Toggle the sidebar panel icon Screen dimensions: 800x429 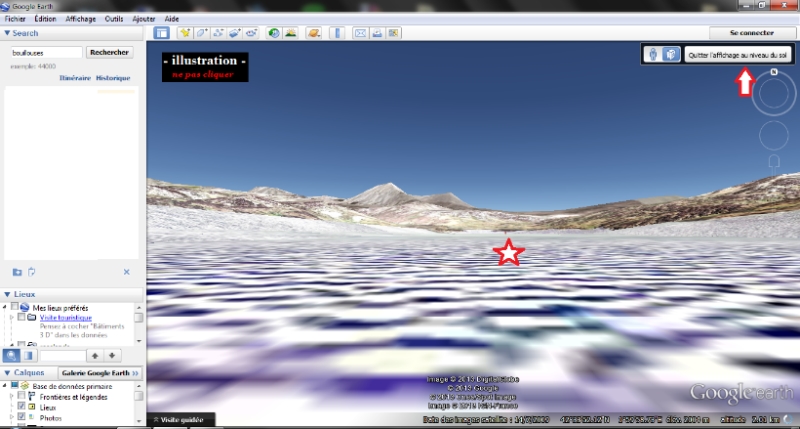(x=162, y=33)
